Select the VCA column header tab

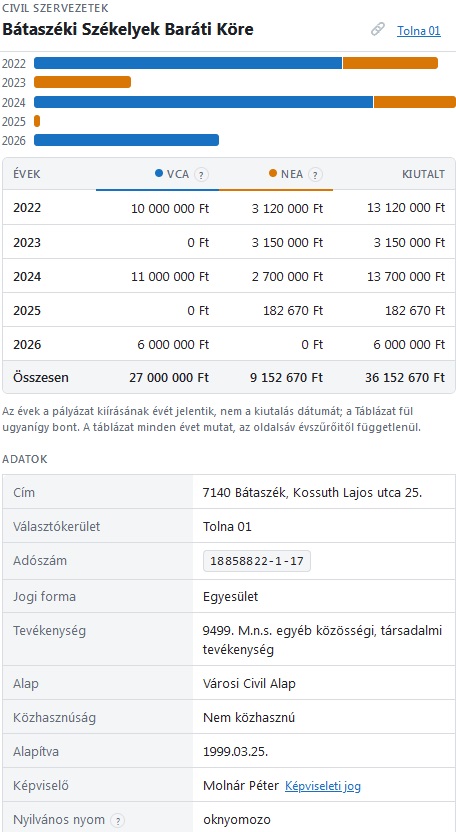click(158, 174)
